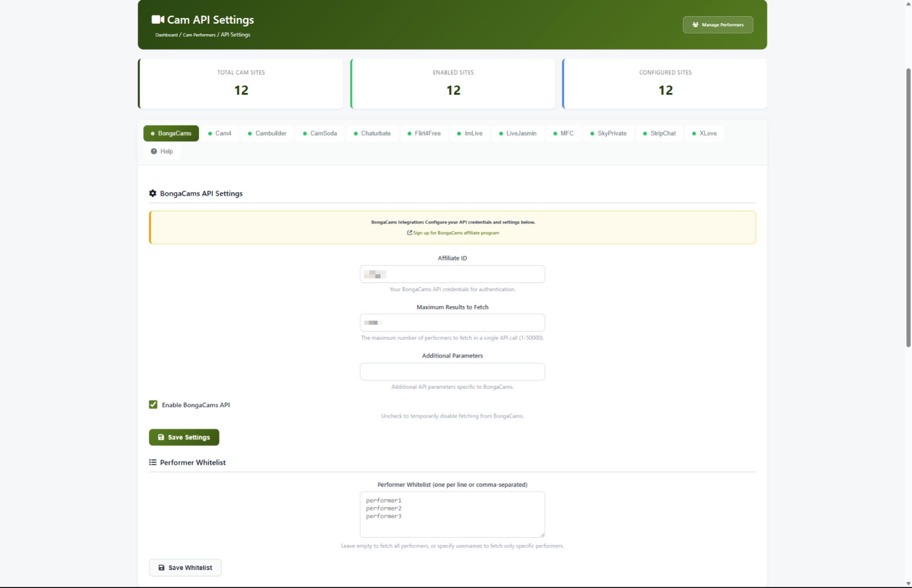The image size is (912, 588).
Task: Open the StripChat tab
Action: (x=659, y=134)
